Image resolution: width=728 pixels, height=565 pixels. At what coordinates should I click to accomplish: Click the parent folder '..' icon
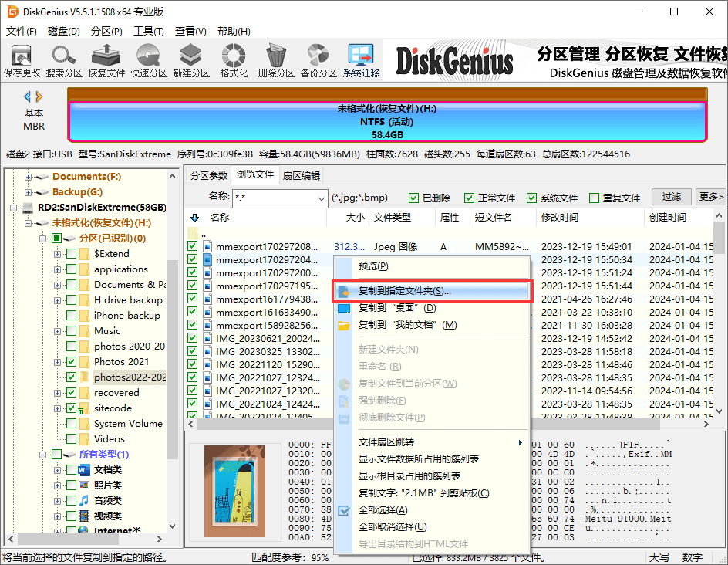pos(193,233)
